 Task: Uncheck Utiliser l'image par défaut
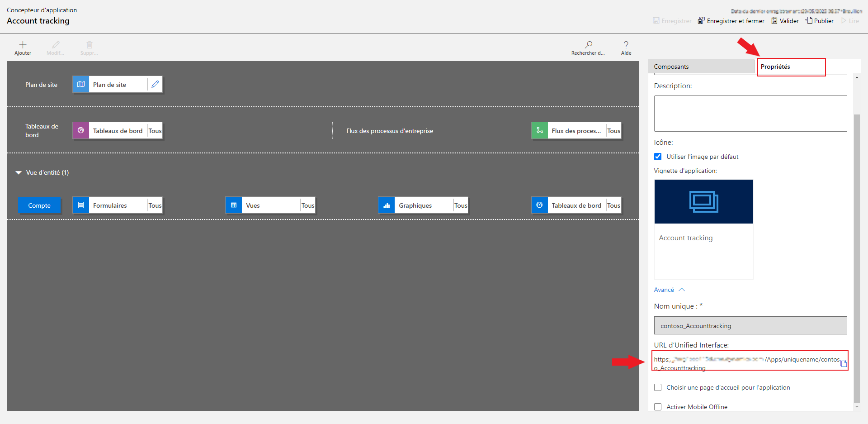point(658,157)
